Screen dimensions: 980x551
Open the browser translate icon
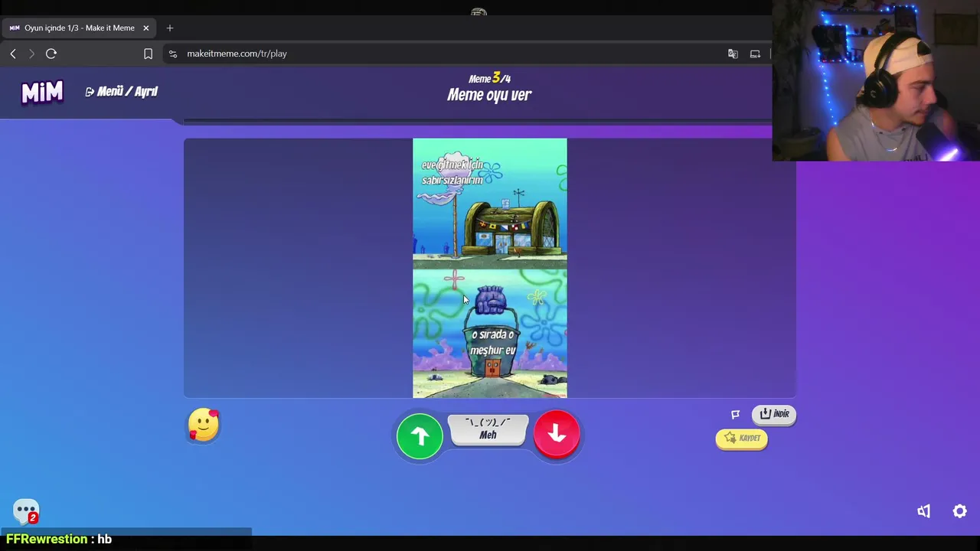point(733,54)
